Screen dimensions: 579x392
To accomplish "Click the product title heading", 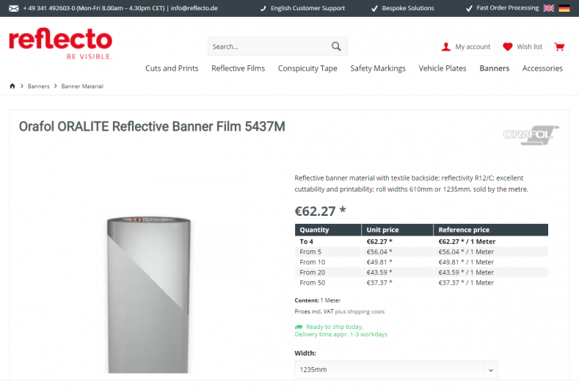I will (x=152, y=126).
